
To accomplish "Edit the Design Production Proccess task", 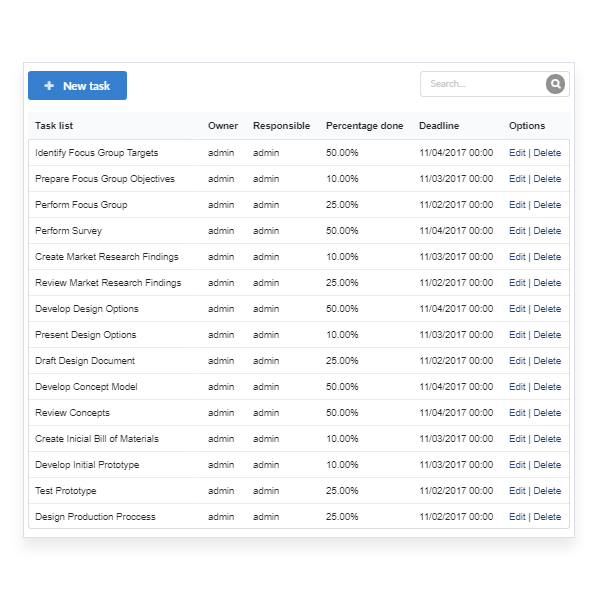I will [517, 517].
